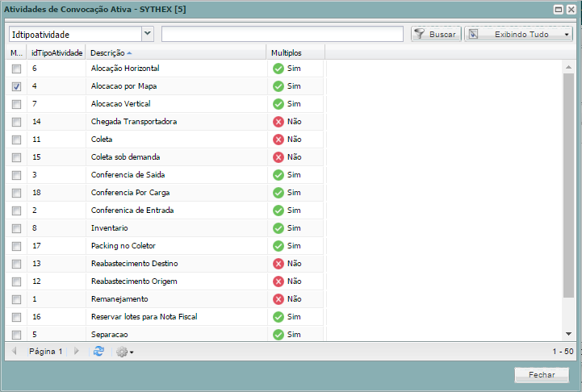Click green check icon for Alocação Horizontal

(x=278, y=69)
